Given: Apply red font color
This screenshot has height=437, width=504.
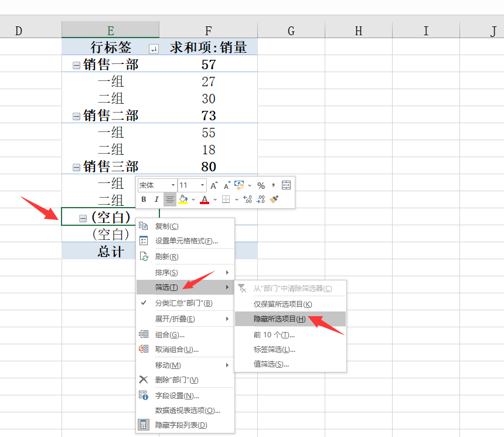Looking at the screenshot, I should tap(205, 199).
